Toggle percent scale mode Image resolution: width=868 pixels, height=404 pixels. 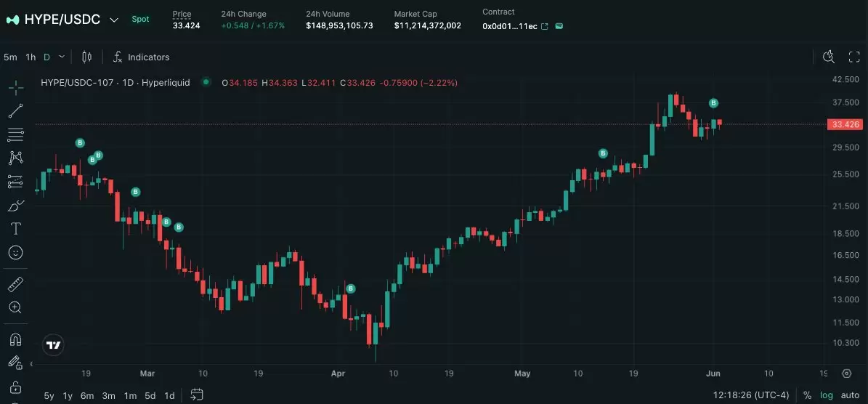click(x=808, y=395)
